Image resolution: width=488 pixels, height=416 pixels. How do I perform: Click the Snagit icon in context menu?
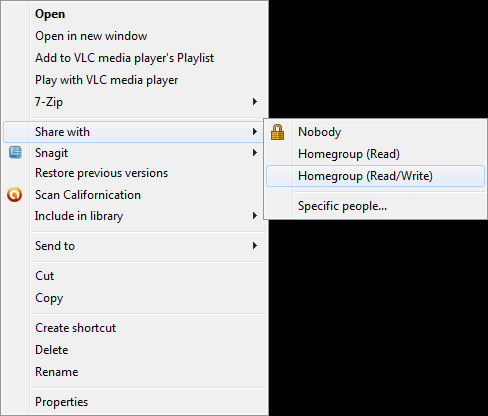point(15,152)
